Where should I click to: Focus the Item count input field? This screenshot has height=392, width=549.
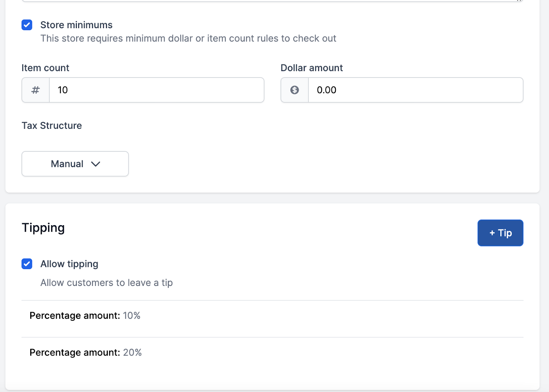pos(156,90)
